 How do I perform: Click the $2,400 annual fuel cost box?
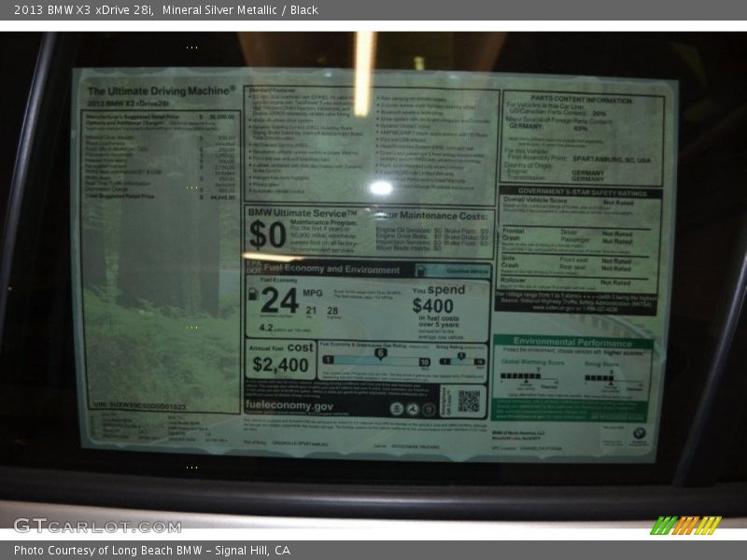pyautogui.click(x=281, y=358)
